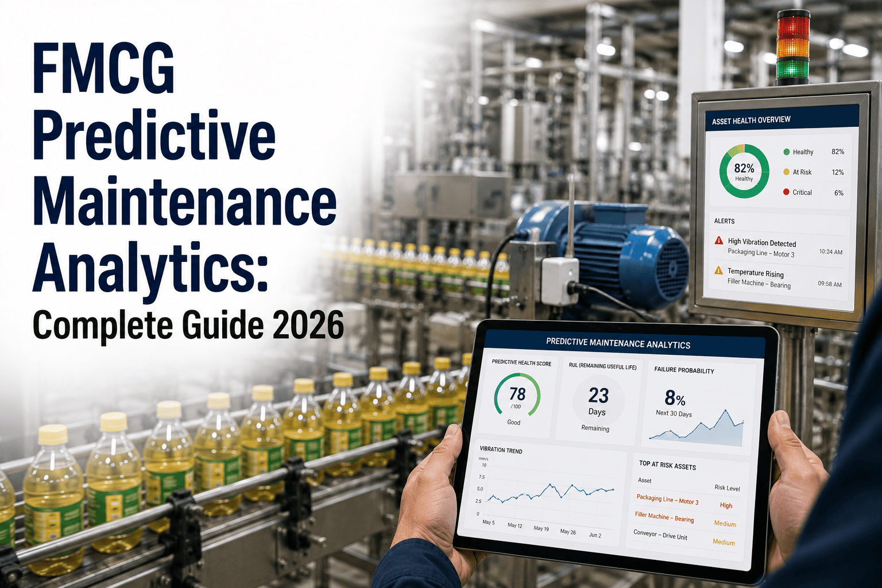Open the Temperature Rising alert

pyautogui.click(x=778, y=278)
